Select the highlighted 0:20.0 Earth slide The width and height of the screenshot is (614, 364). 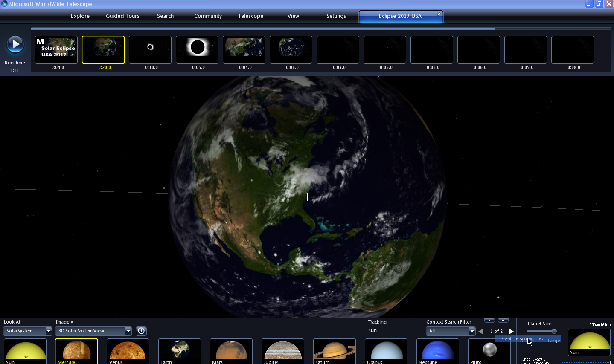tap(103, 49)
